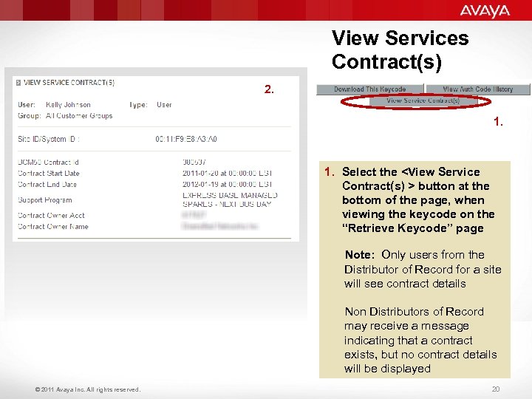Click the Type value User
Image resolution: width=532 pixels, height=399 pixels.
164,105
